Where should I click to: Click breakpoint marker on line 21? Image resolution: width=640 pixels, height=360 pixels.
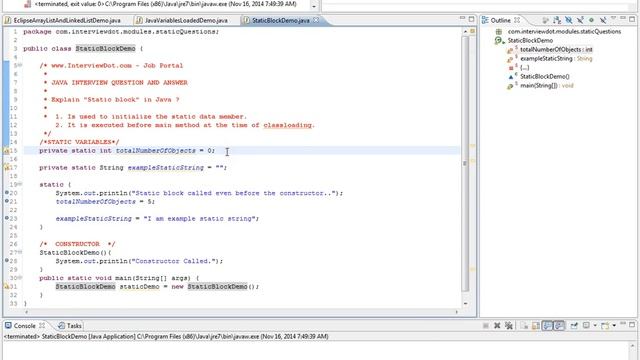[x=7, y=201]
